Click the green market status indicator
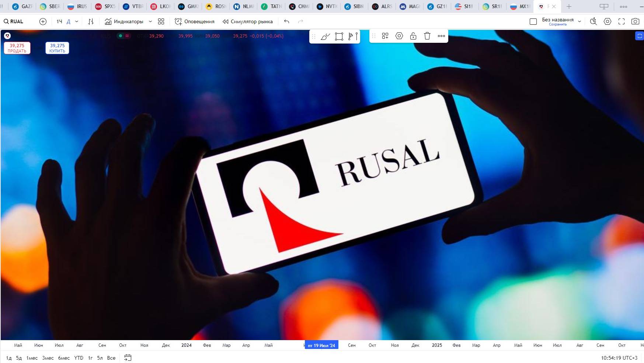The image size is (644, 363). [121, 36]
